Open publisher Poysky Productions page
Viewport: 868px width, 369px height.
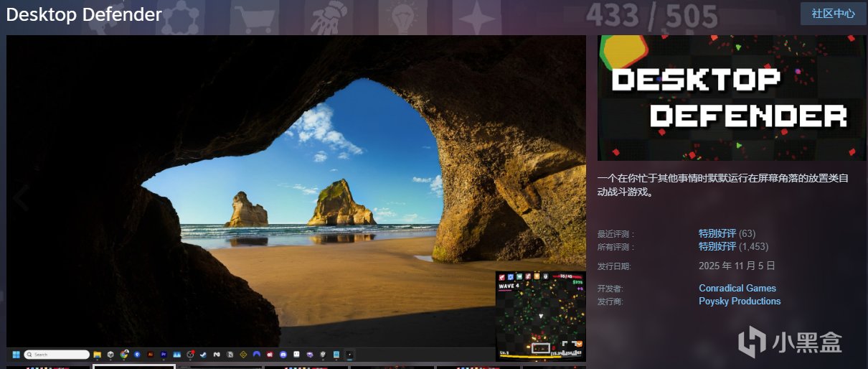tap(740, 301)
